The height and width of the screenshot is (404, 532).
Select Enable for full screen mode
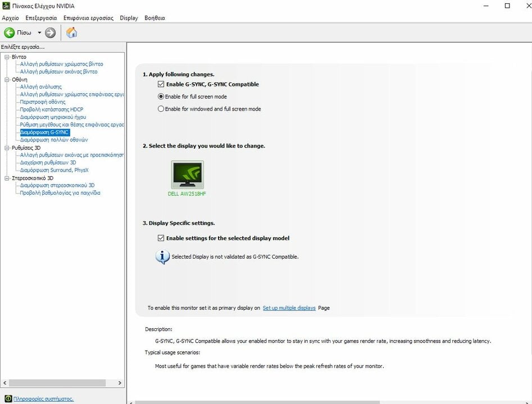coord(161,97)
